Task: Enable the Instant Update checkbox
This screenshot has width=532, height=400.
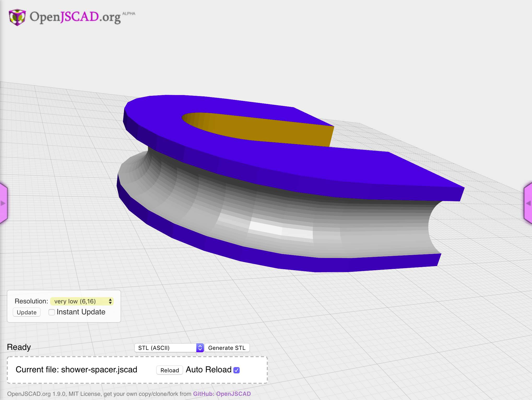Action: [51, 312]
